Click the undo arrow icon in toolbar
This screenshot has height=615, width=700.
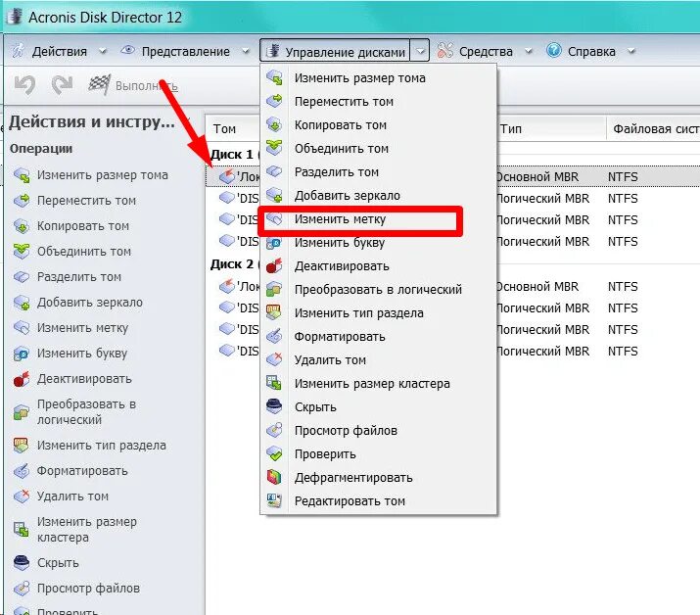24,85
